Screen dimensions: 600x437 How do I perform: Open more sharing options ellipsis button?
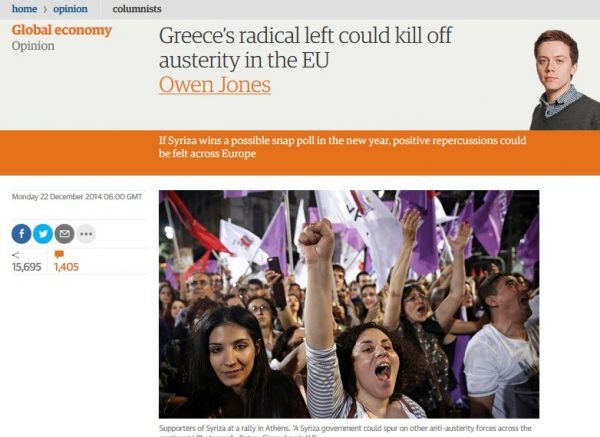pos(86,233)
